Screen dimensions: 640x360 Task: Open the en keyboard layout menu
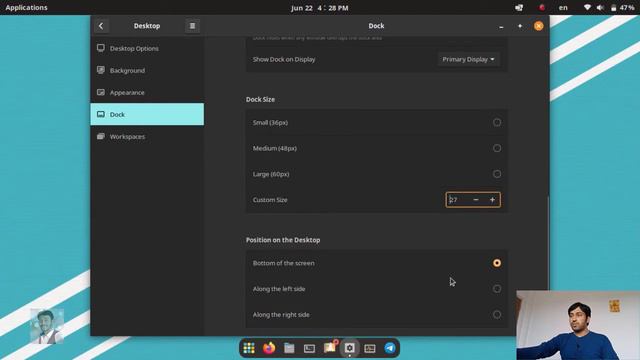pyautogui.click(x=563, y=7)
